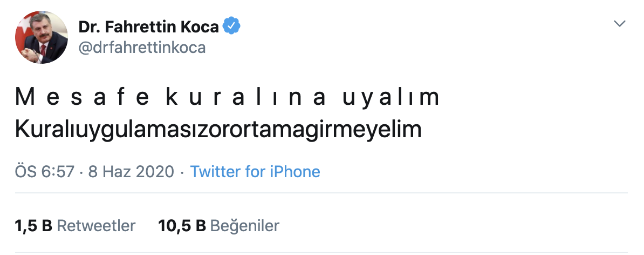The height and width of the screenshot is (255, 644).
Task: Click the 1,5 B retweet count
Action: pyautogui.click(x=33, y=225)
